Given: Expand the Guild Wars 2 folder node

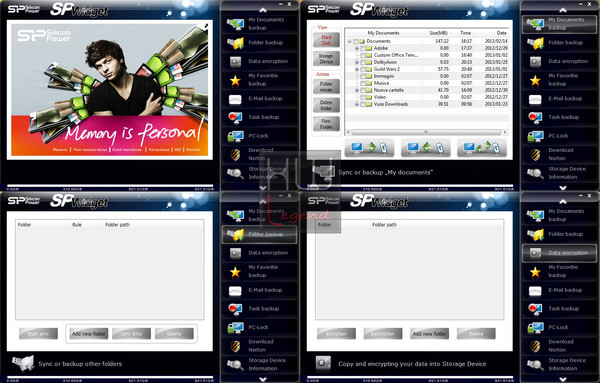Looking at the screenshot, I should 357,69.
